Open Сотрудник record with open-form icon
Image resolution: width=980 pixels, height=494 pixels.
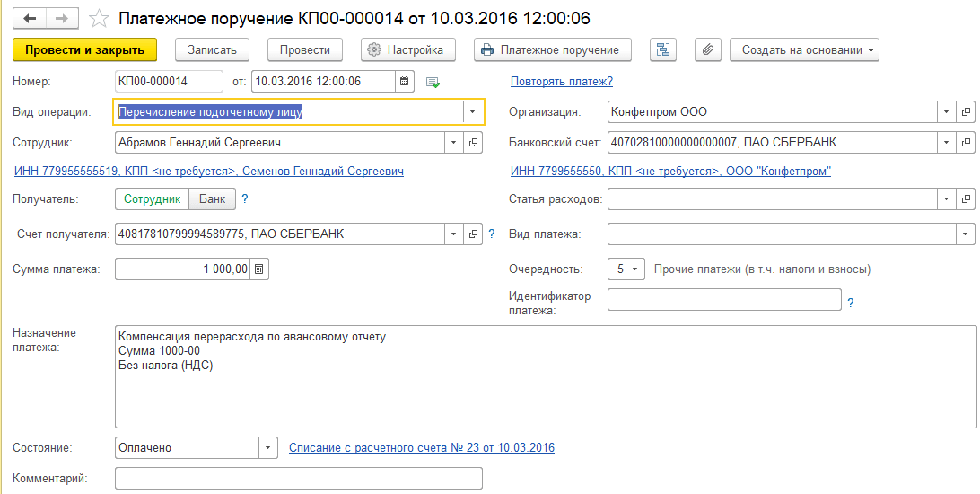click(x=473, y=143)
